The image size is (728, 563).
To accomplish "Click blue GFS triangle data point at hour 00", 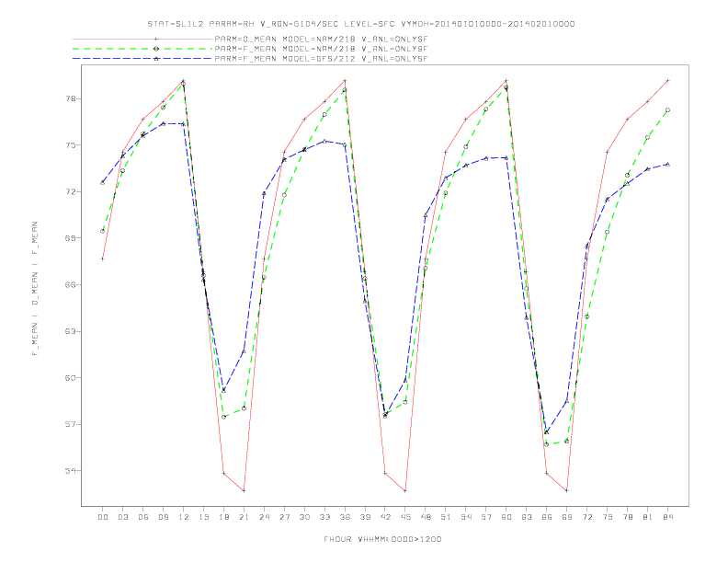I will tap(103, 182).
